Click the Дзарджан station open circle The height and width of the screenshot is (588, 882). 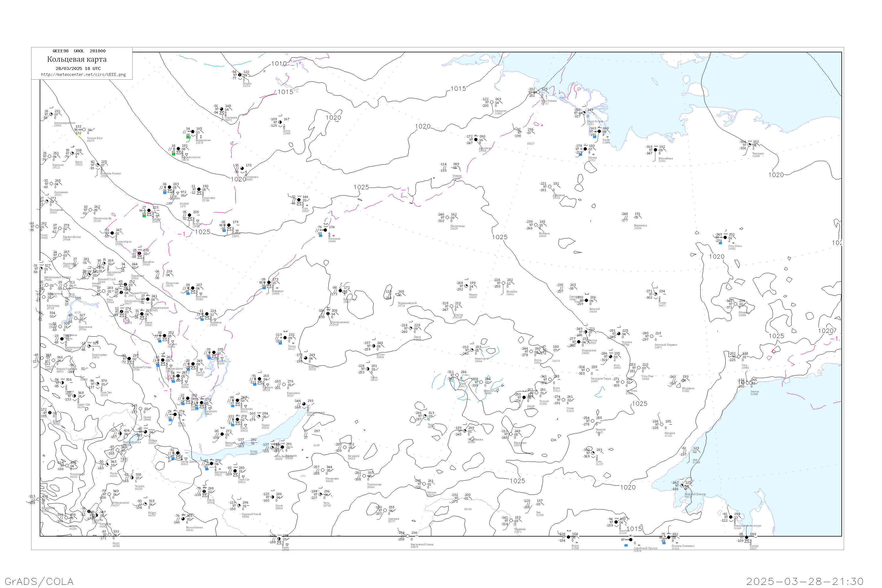click(x=550, y=187)
